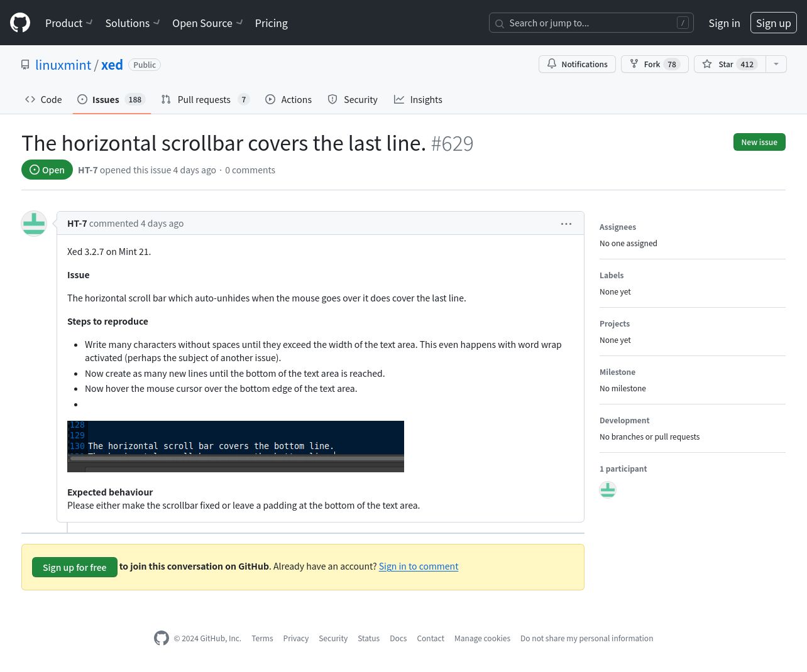The image size is (807, 672).
Task: Click the issue number #629
Action: click(x=453, y=144)
